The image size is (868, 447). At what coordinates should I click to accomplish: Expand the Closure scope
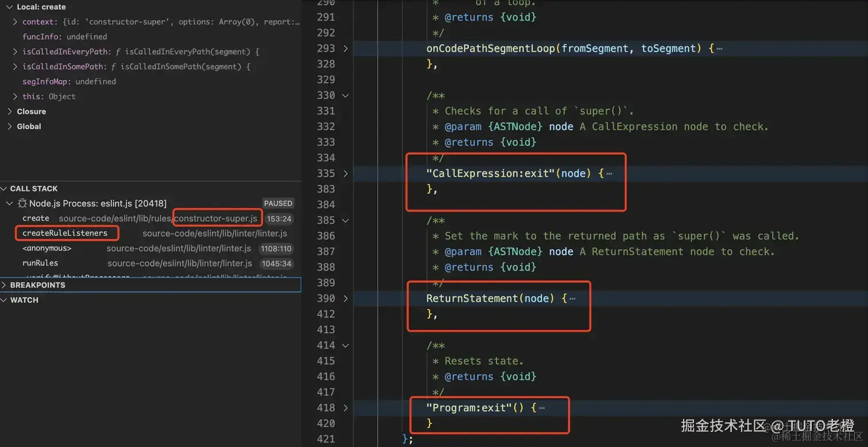tap(9, 111)
